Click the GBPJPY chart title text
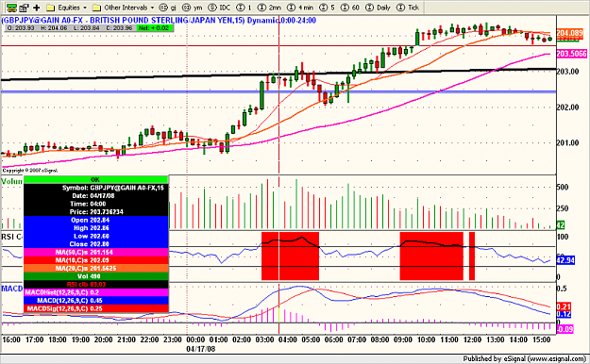 (x=159, y=21)
